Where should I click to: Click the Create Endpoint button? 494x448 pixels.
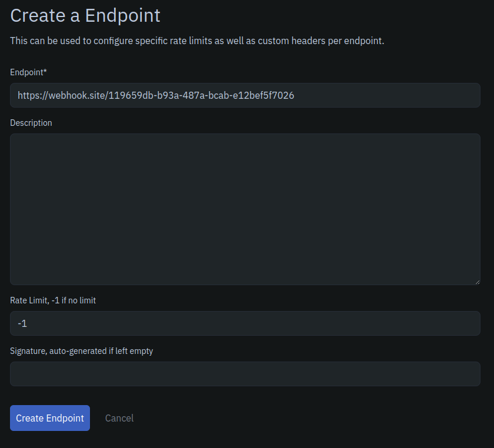(x=49, y=418)
